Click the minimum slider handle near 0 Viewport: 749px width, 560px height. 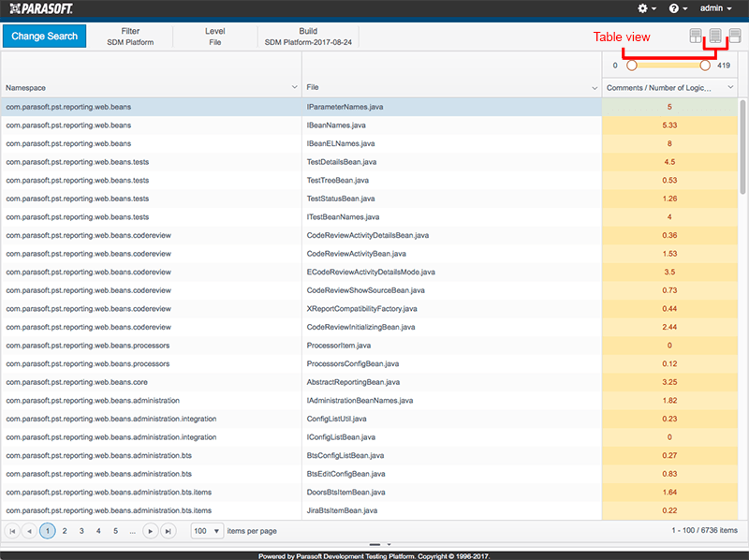(x=631, y=66)
